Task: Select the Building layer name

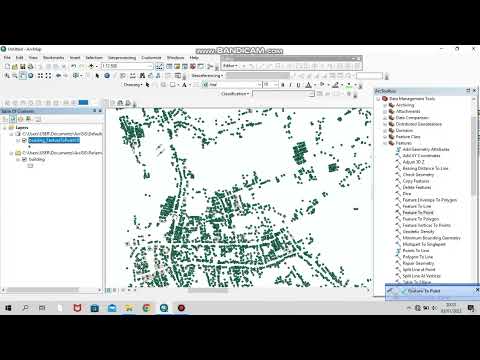Action: [37, 159]
